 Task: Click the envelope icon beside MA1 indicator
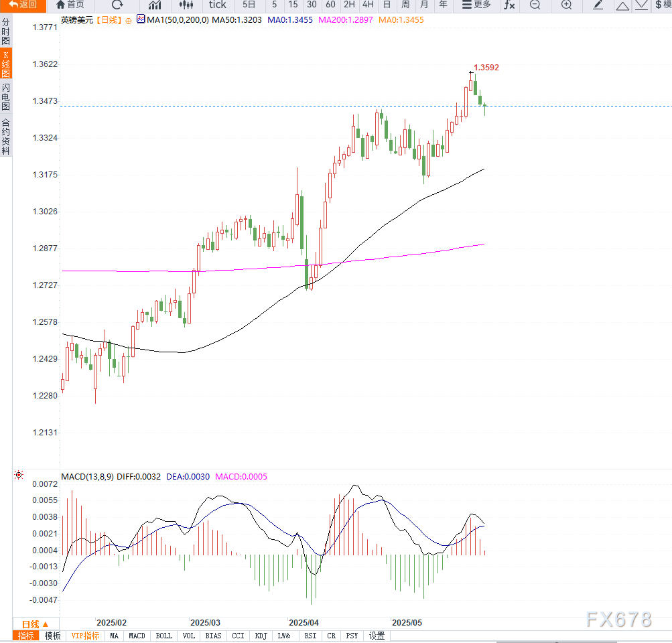pos(141,20)
